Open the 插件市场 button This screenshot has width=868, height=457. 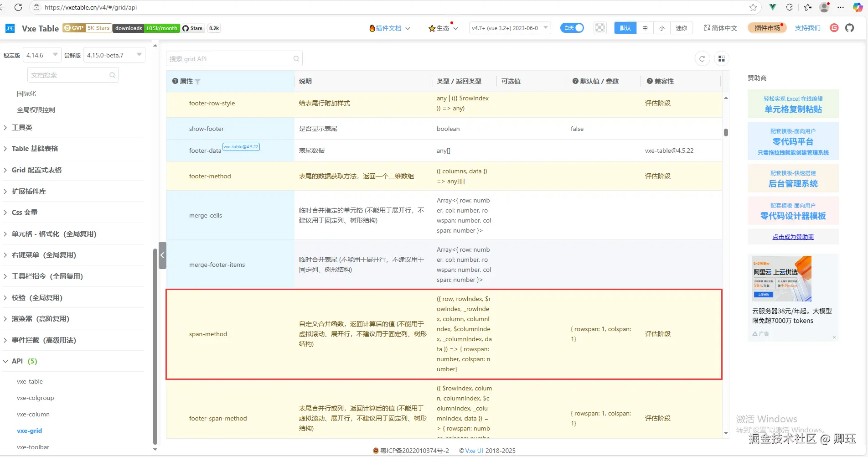point(767,28)
